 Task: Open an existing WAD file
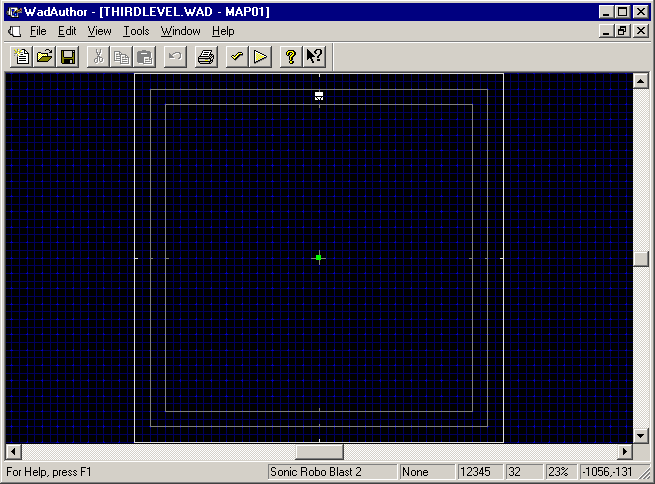(x=44, y=56)
